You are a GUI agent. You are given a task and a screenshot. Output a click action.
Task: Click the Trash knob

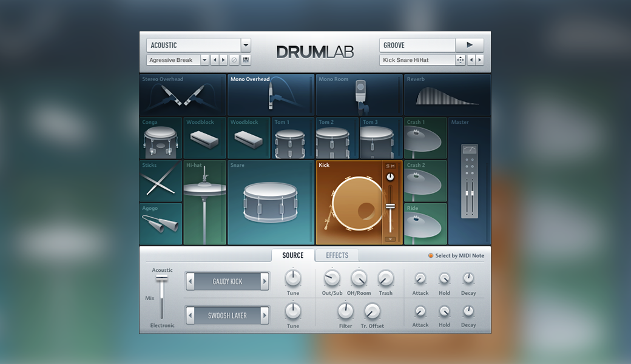[x=385, y=278]
